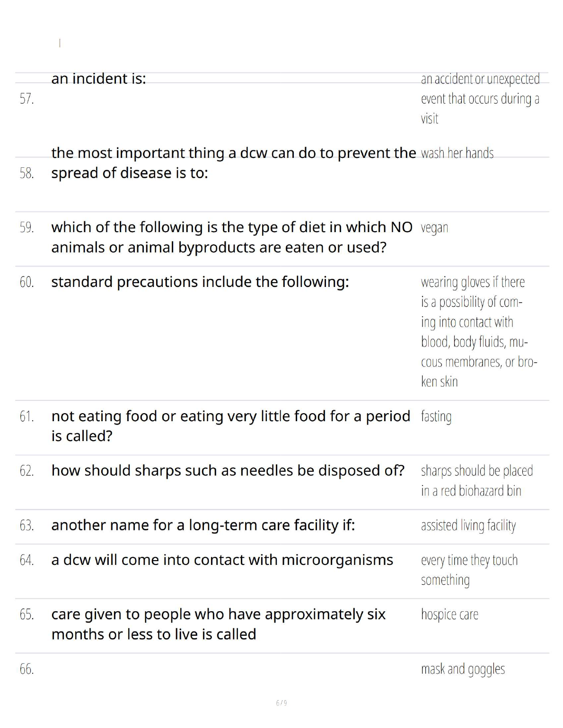Click the answer "mask and goggles"
The image size is (563, 728).
(463, 669)
